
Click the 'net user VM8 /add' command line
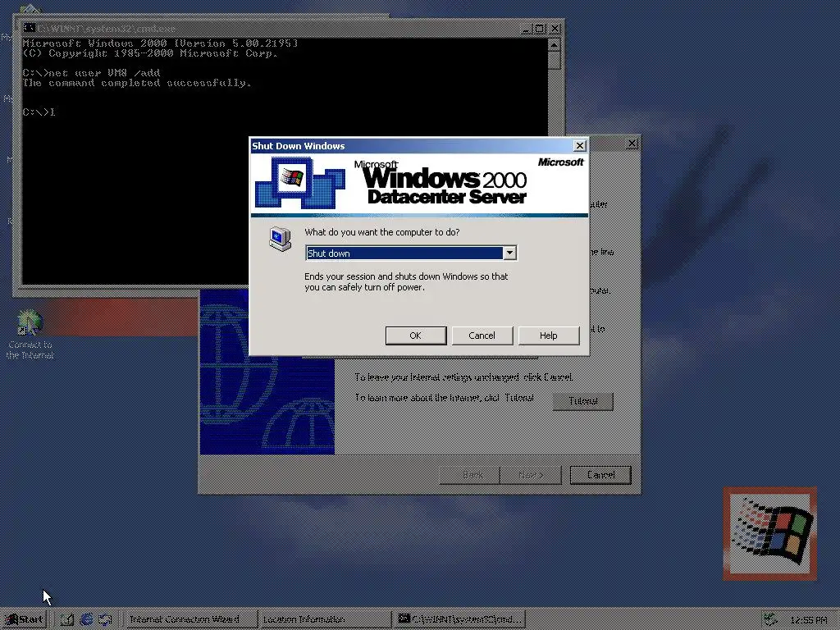click(x=91, y=73)
